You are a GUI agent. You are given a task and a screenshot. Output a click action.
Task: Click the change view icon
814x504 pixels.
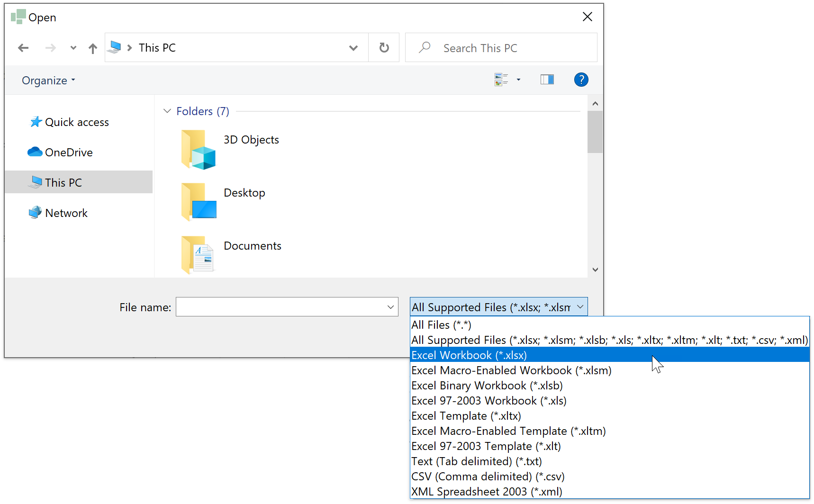coord(501,80)
